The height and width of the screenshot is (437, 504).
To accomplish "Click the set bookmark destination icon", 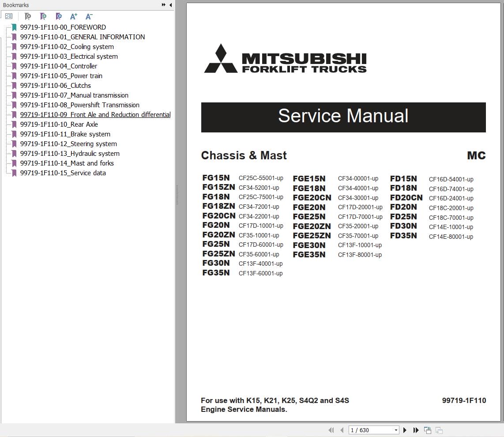I will pyautogui.click(x=59, y=16).
